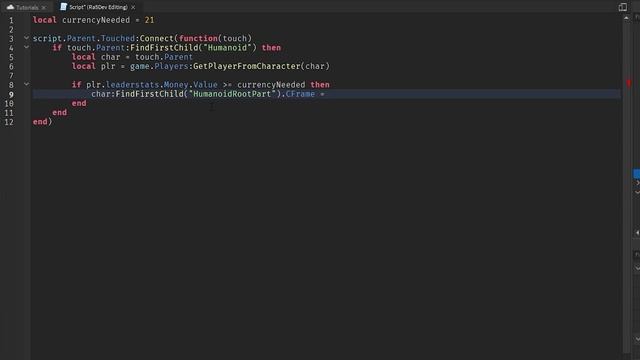Click the split editor window icon
Viewport: 640px width, 360px height.
[x=622, y=7]
